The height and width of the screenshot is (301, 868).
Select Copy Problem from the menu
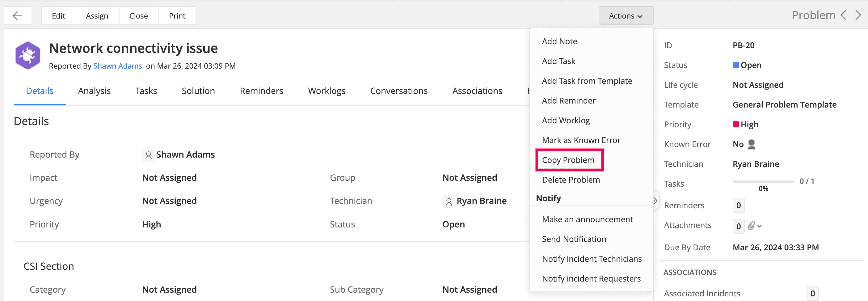click(568, 160)
